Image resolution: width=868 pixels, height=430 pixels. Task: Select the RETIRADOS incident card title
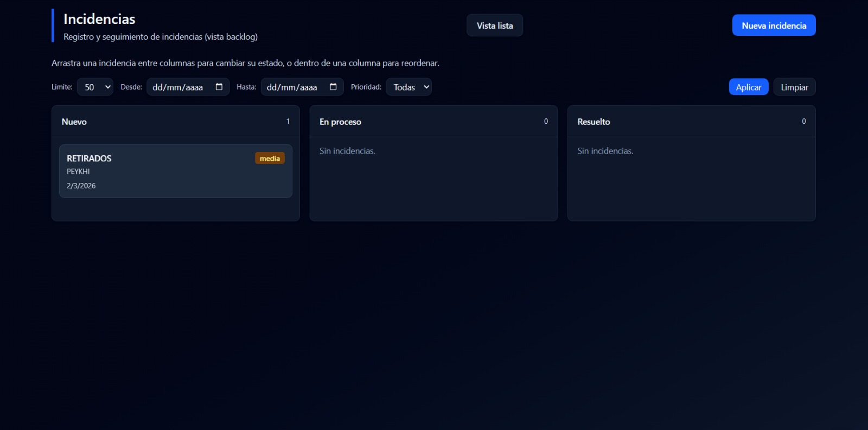point(89,159)
